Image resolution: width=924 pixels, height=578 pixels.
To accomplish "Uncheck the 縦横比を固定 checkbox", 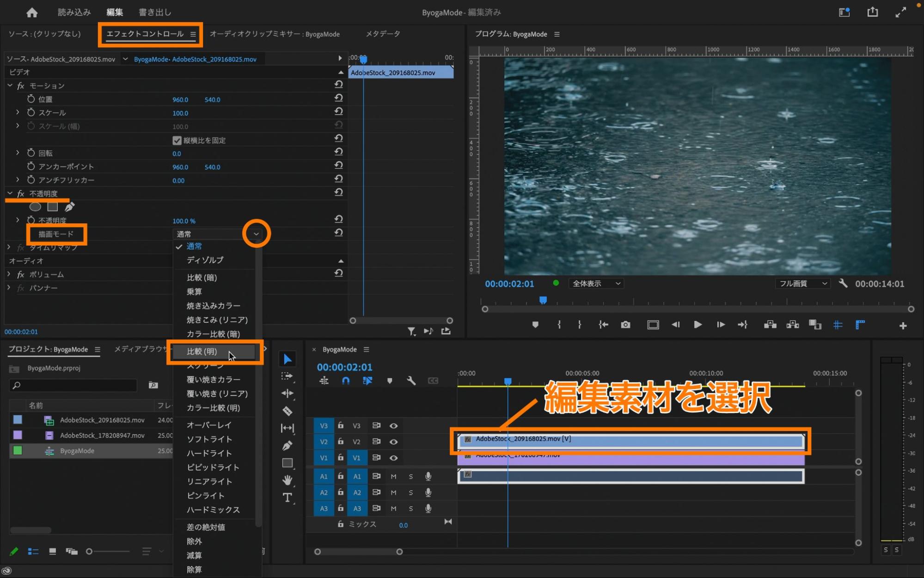I will pos(177,140).
